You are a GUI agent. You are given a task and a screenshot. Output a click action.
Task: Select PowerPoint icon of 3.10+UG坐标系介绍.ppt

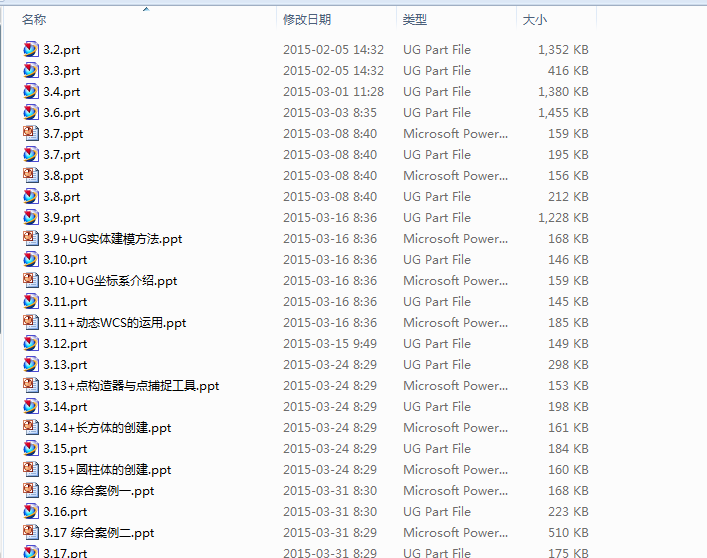pos(31,280)
